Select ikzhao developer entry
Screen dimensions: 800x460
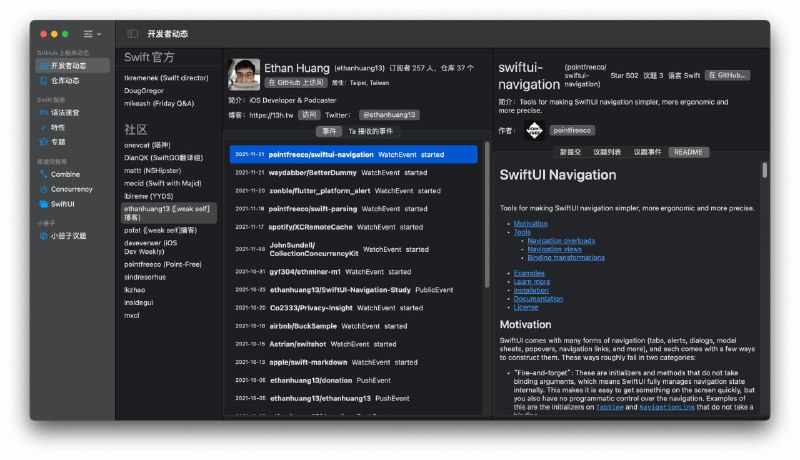coord(135,290)
